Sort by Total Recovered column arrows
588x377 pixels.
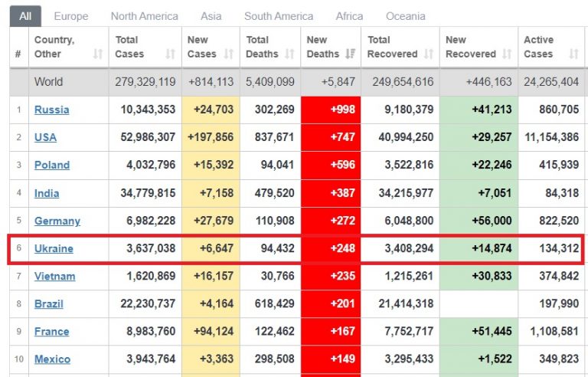coord(429,54)
